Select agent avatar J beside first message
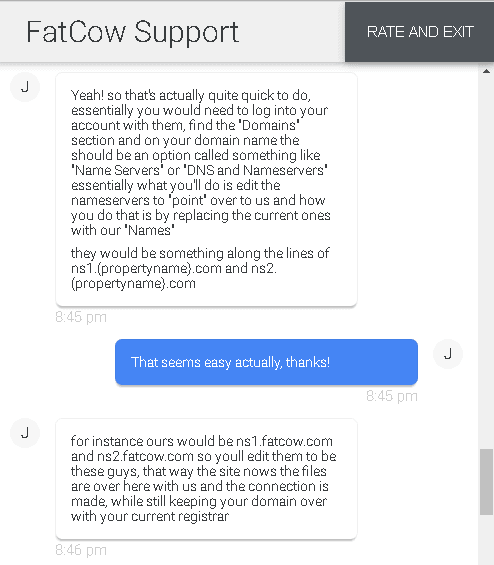The image size is (494, 565). click(x=25, y=87)
